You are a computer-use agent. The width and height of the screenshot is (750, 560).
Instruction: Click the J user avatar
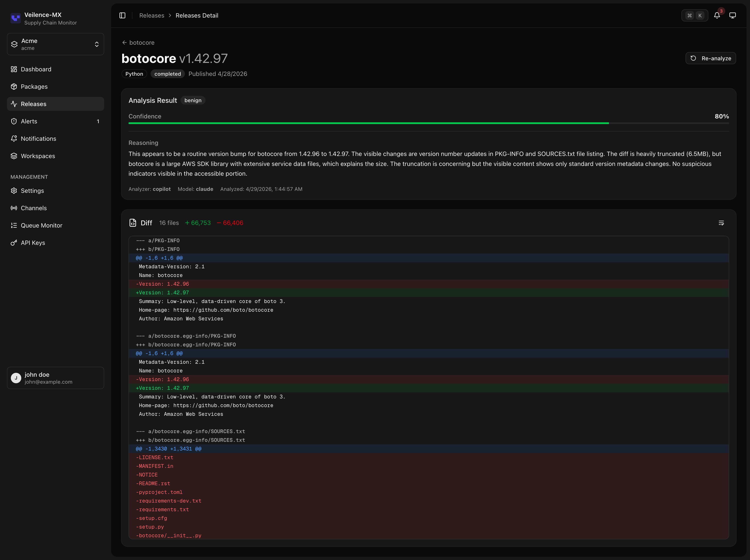point(16,378)
